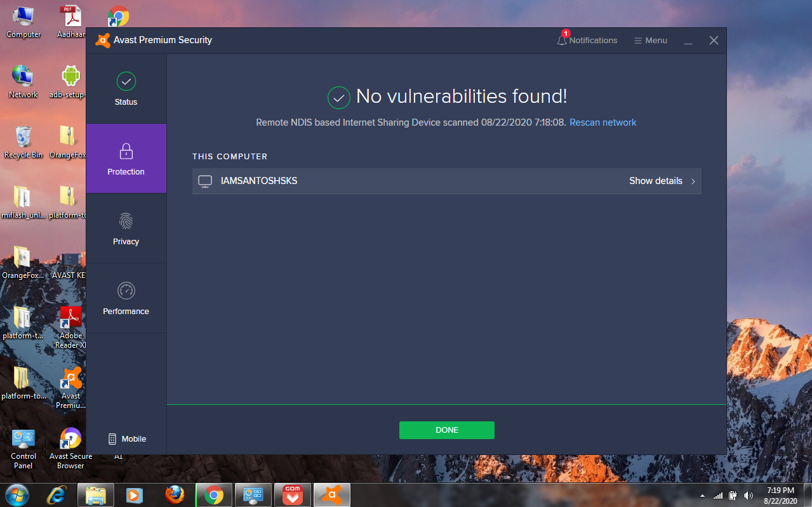Open the Avast Secure Browser desktop shortcut

(x=70, y=449)
